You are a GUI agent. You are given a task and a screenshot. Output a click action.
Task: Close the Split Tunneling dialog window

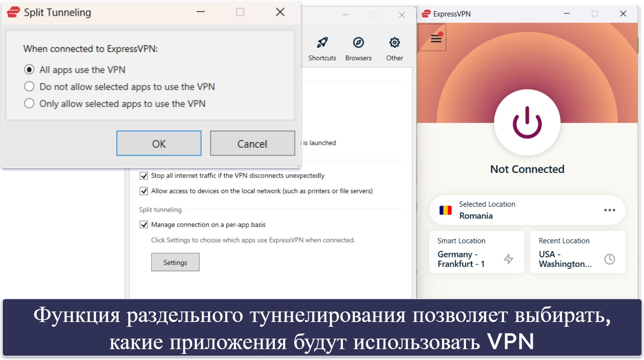click(x=280, y=12)
